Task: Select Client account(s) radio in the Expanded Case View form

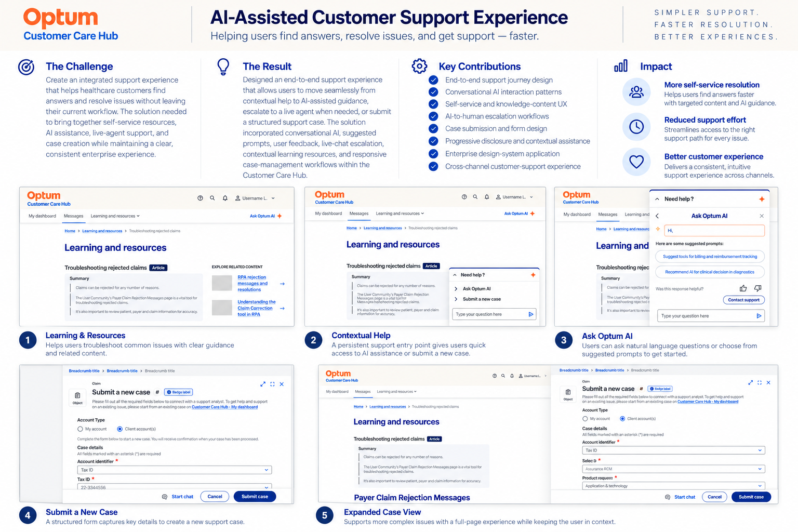Action: point(622,419)
